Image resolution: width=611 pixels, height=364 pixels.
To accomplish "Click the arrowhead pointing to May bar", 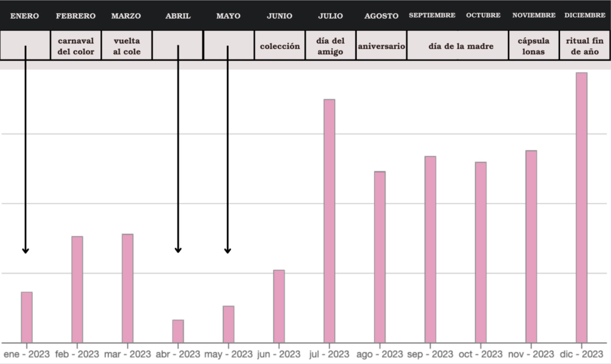I will click(x=228, y=250).
